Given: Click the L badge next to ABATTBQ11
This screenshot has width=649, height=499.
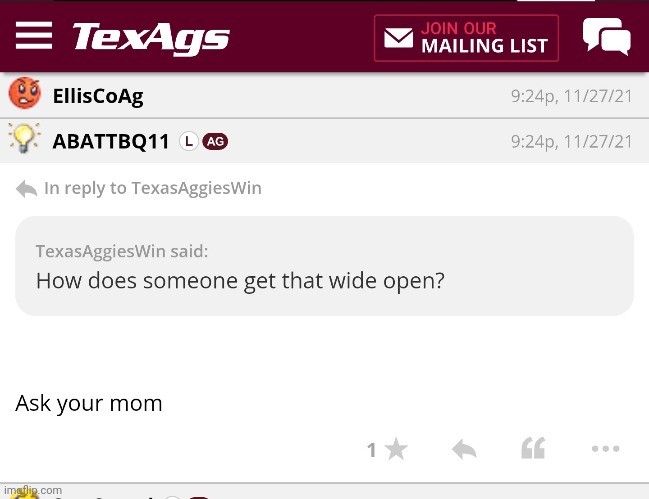Looking at the screenshot, I should (188, 141).
